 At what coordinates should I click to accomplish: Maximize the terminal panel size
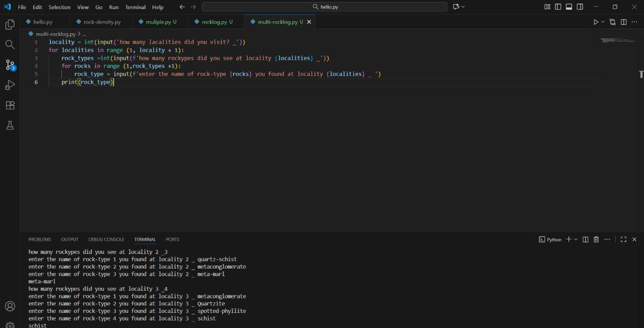(623, 239)
